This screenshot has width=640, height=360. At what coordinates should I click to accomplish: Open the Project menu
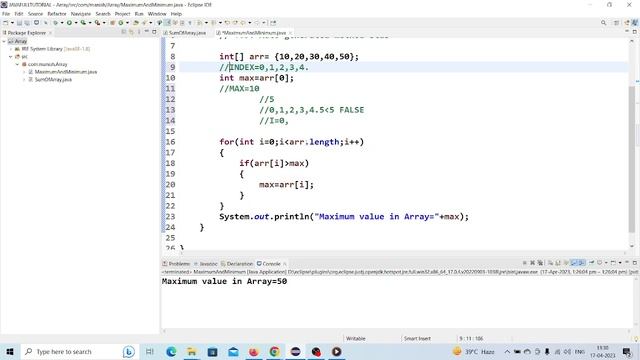coord(122,14)
